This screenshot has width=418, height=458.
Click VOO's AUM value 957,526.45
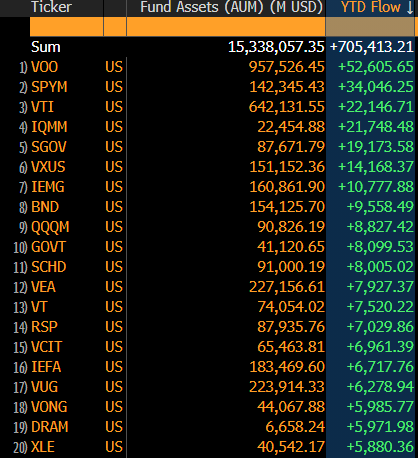(287, 67)
